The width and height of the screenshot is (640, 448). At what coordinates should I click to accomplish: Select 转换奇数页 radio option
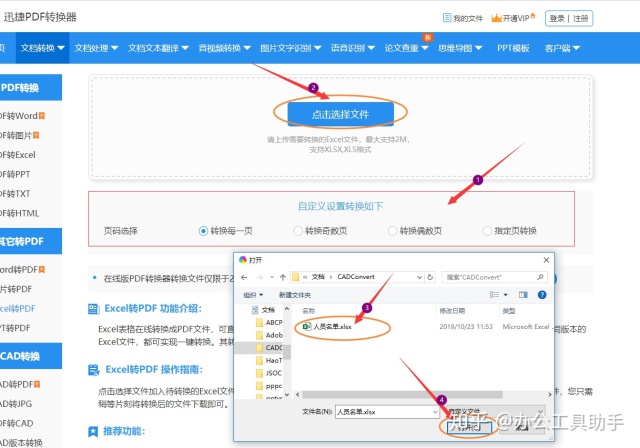point(298,231)
